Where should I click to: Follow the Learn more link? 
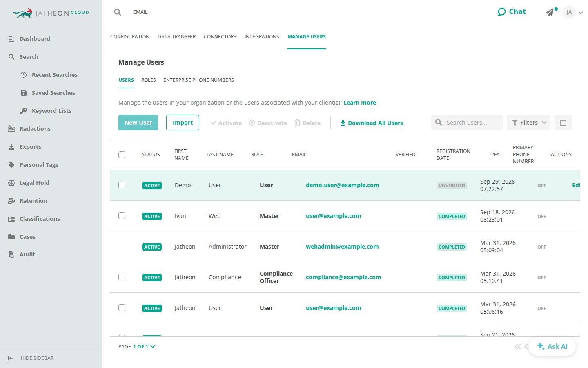tap(360, 103)
